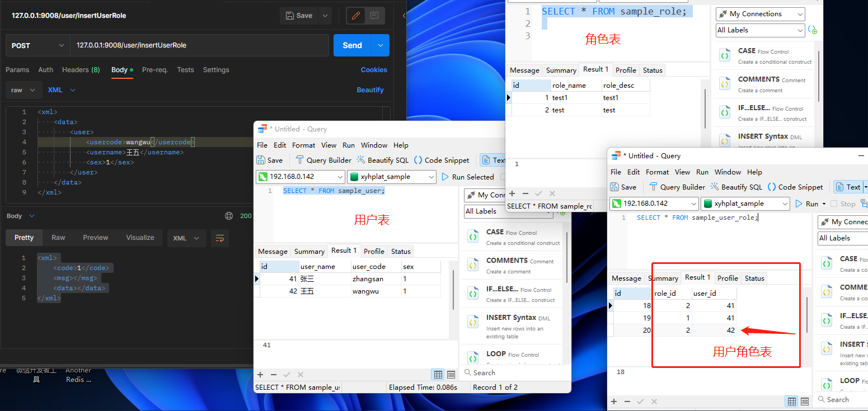The image size is (868, 411).
Task: Open the comments icon beside the pencil
Action: (x=374, y=16)
